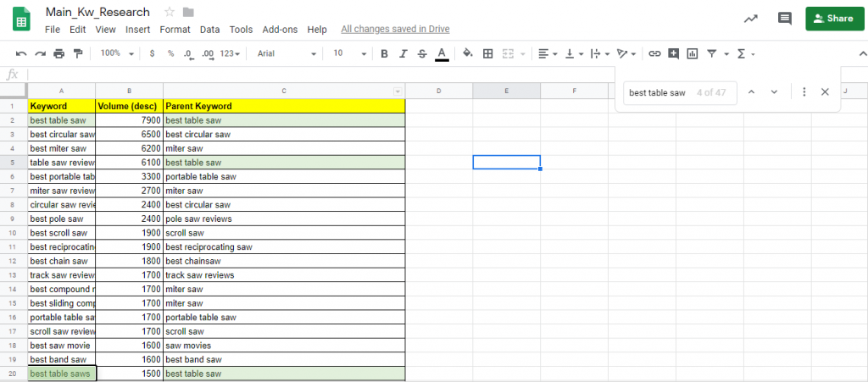868x382 pixels.
Task: Open the View menu
Action: [105, 30]
